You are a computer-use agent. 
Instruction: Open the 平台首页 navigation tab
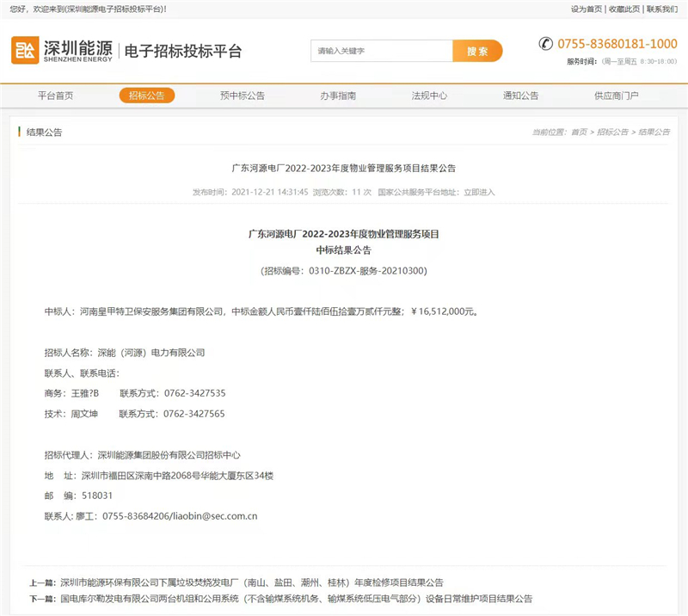click(x=56, y=95)
